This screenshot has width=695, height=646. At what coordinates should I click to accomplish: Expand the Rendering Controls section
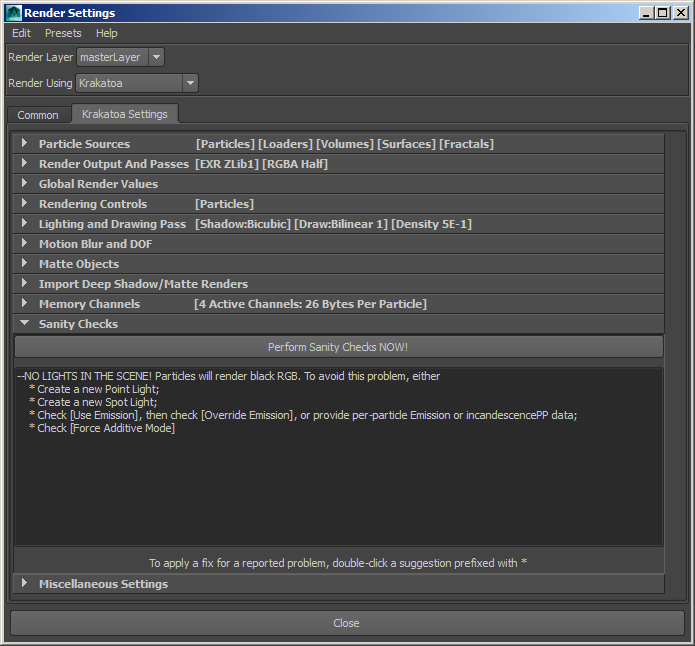[339, 204]
